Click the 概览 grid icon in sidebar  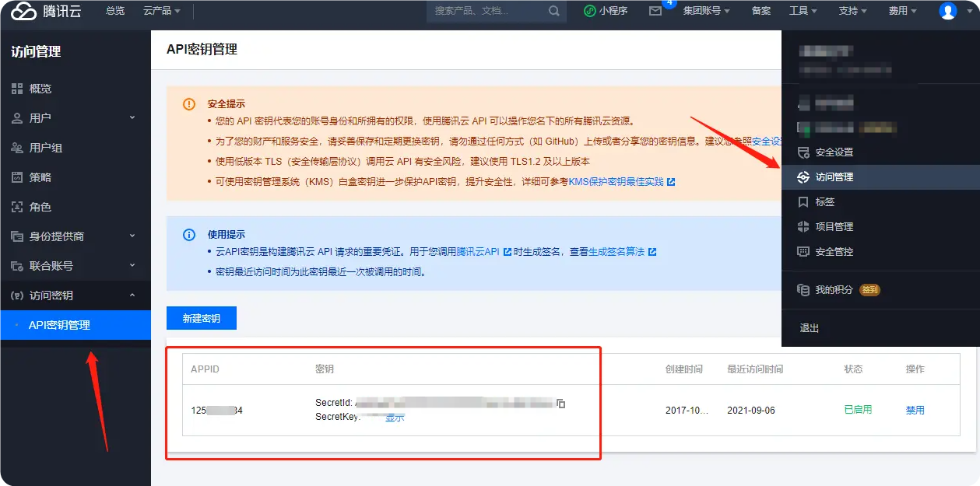point(17,89)
